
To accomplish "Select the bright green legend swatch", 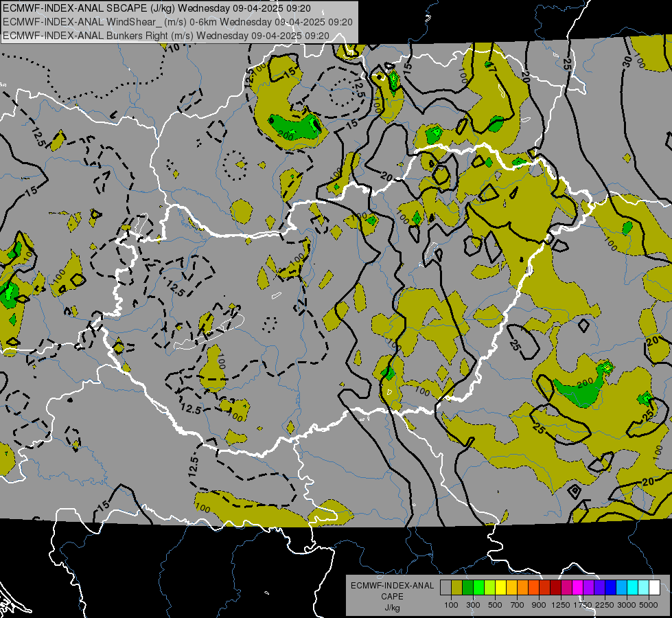I will click(478, 588).
